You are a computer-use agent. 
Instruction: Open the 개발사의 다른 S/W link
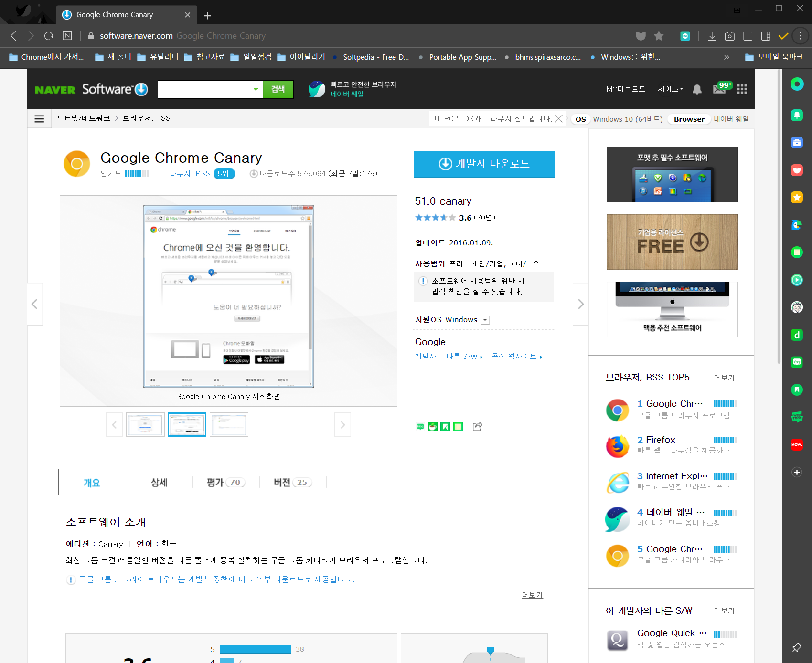pyautogui.click(x=449, y=357)
